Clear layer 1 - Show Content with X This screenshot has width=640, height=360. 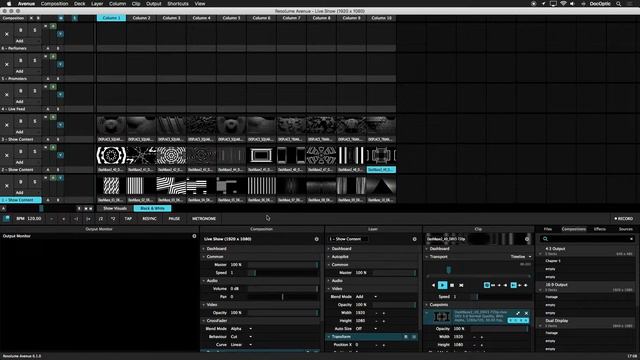tap(7, 186)
